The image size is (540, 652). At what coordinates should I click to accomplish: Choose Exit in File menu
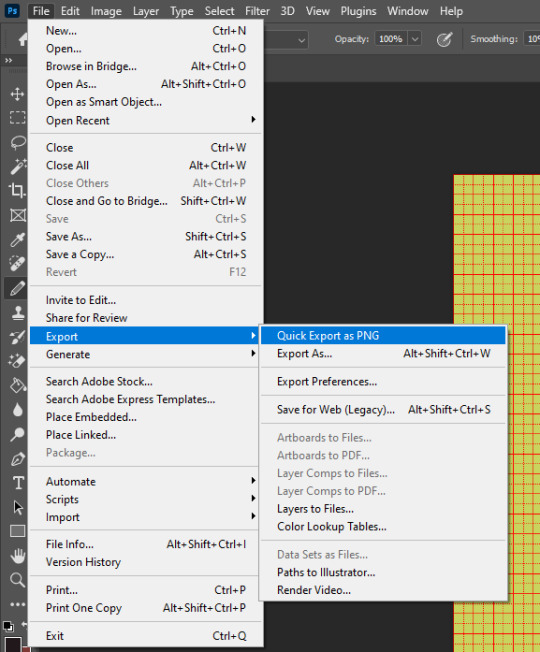pos(145,636)
